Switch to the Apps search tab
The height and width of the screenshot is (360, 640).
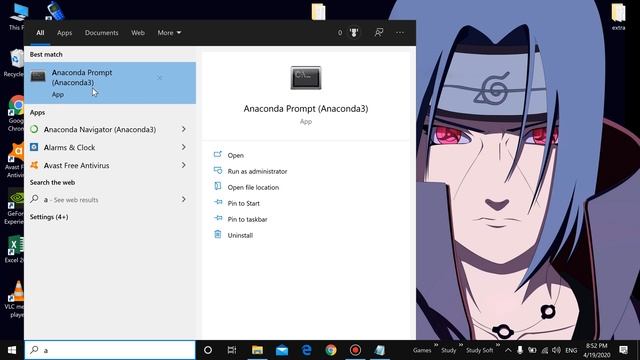pos(64,33)
